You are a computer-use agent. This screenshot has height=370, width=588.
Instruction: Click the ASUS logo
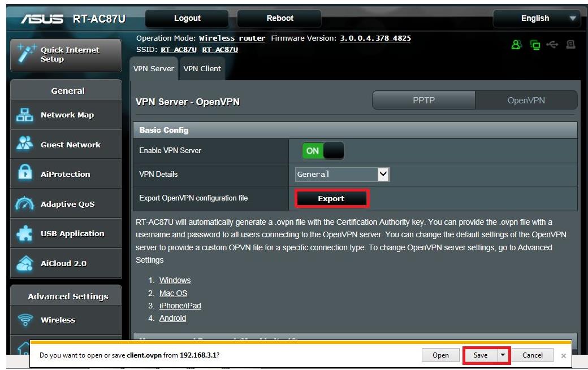pyautogui.click(x=42, y=19)
